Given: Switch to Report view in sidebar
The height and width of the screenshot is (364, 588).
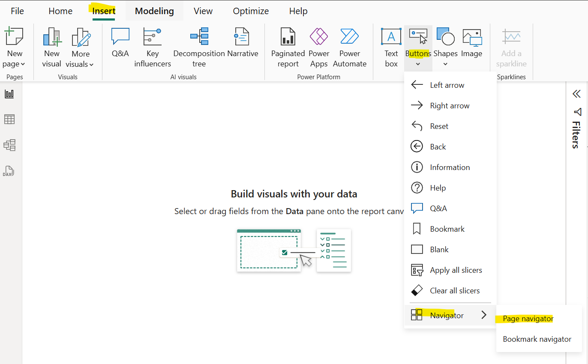Looking at the screenshot, I should pyautogui.click(x=9, y=94).
